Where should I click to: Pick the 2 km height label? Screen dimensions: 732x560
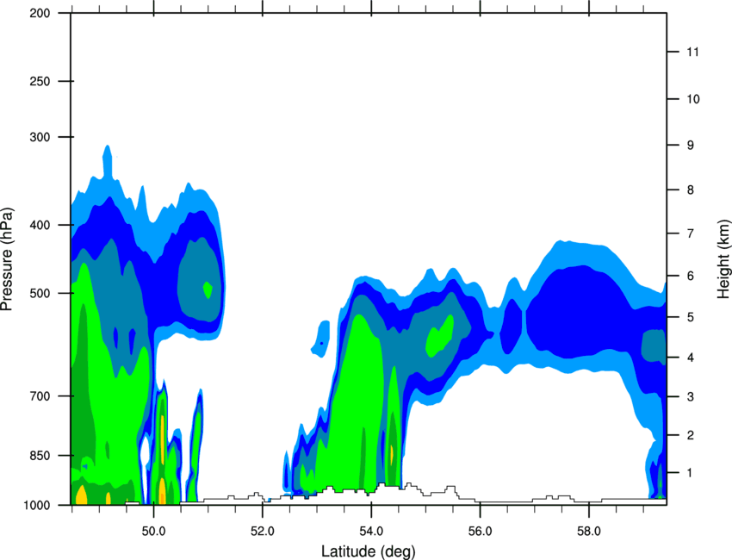tap(691, 435)
